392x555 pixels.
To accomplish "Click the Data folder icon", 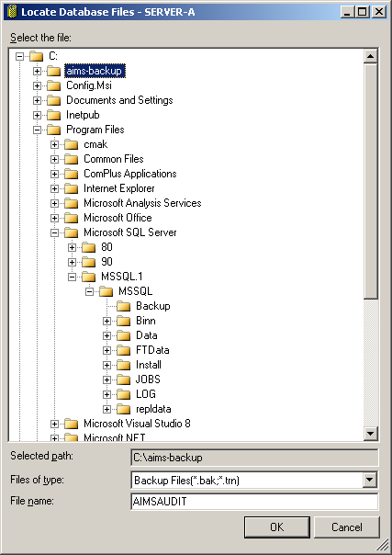I will point(123,335).
